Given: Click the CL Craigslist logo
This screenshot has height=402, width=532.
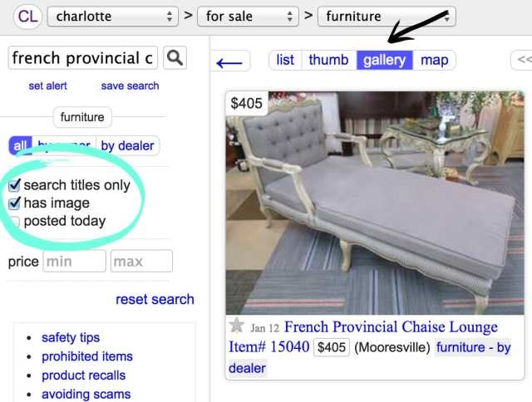Looking at the screenshot, I should coord(27,17).
